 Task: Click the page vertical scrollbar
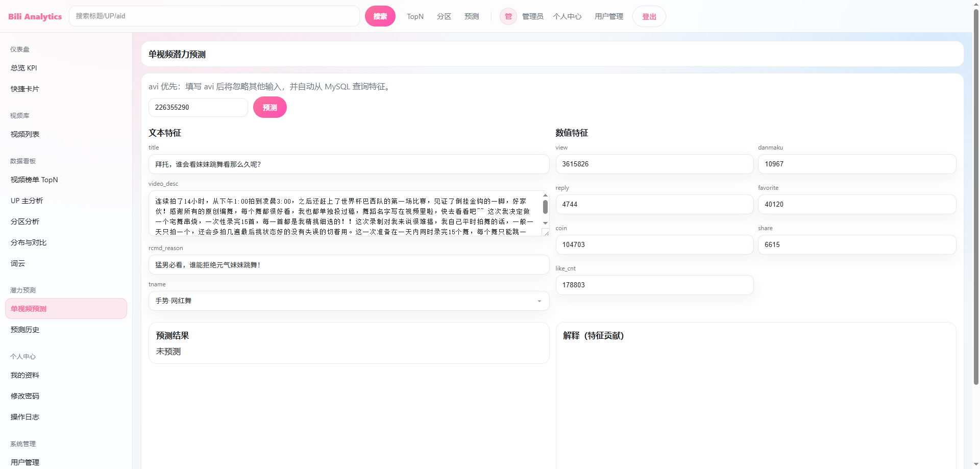976,204
